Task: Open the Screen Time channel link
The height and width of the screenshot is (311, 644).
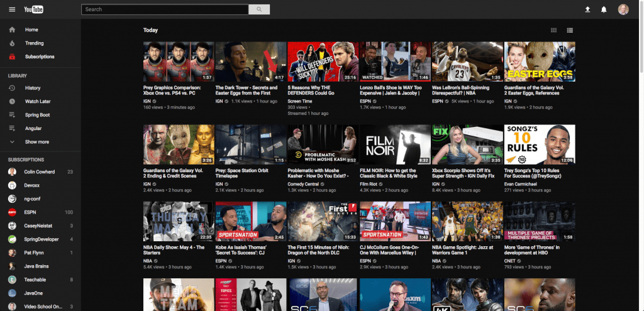Action: (300, 101)
